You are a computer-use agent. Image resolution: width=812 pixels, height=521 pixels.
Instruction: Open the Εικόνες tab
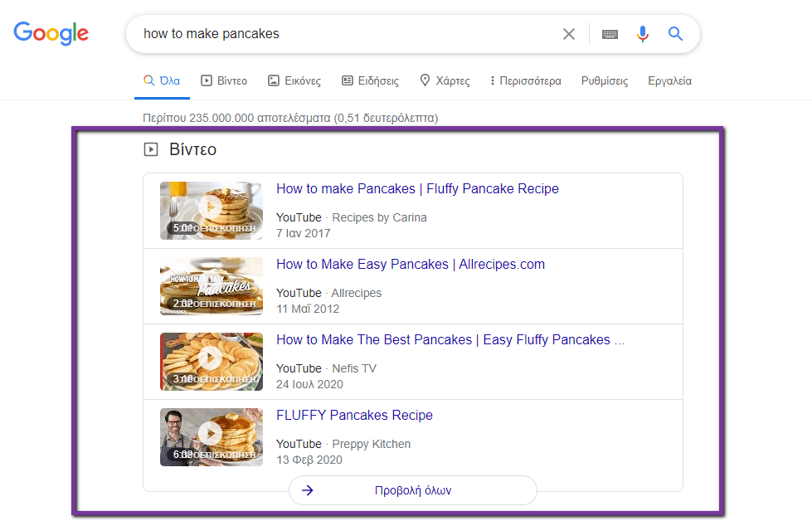tap(294, 80)
